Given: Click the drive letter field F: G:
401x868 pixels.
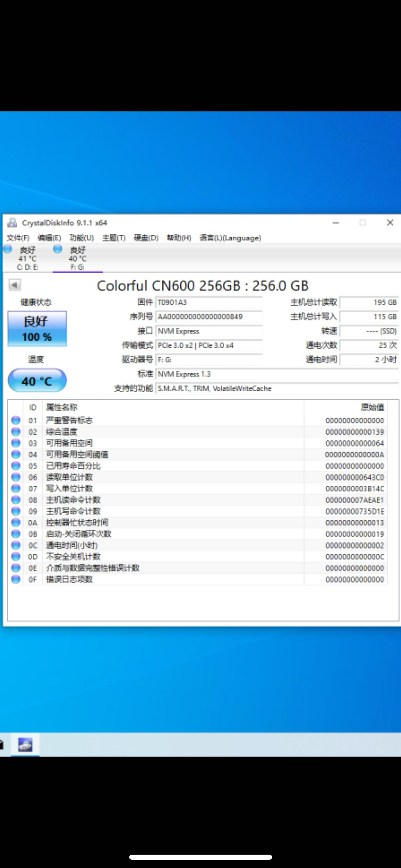Looking at the screenshot, I should click(209, 360).
